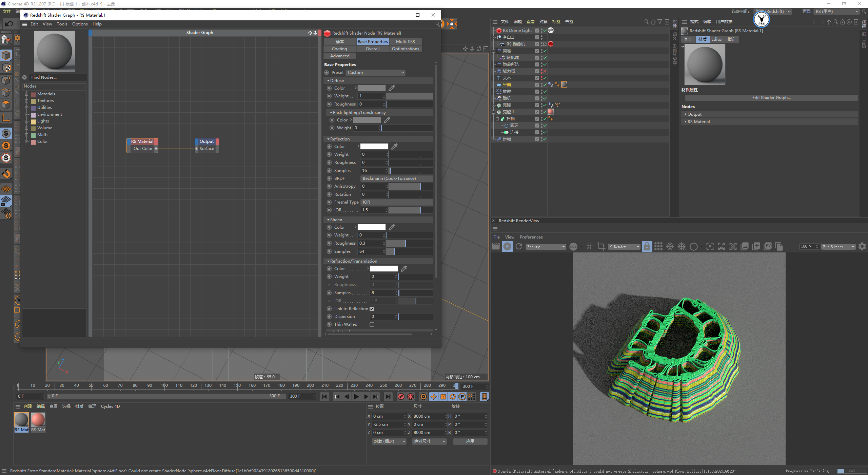Click the crop region icon in RenderView
The height and width of the screenshot is (475, 868).
click(x=601, y=247)
